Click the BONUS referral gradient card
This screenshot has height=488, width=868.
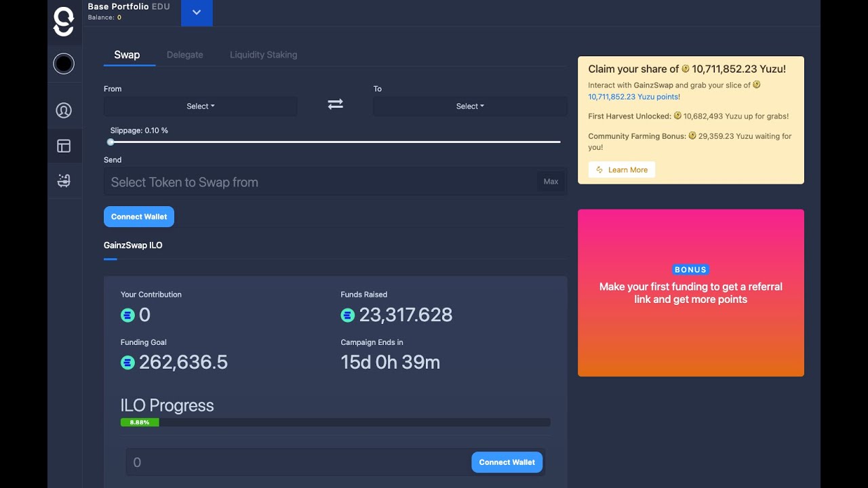coord(691,293)
